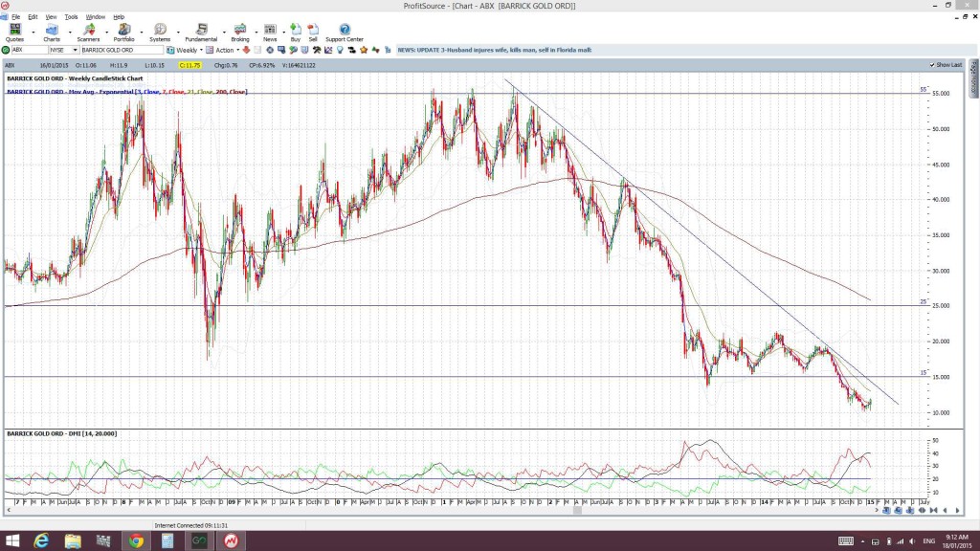Open the Portfolio manager
This screenshot has width=980, height=551.
123,33
